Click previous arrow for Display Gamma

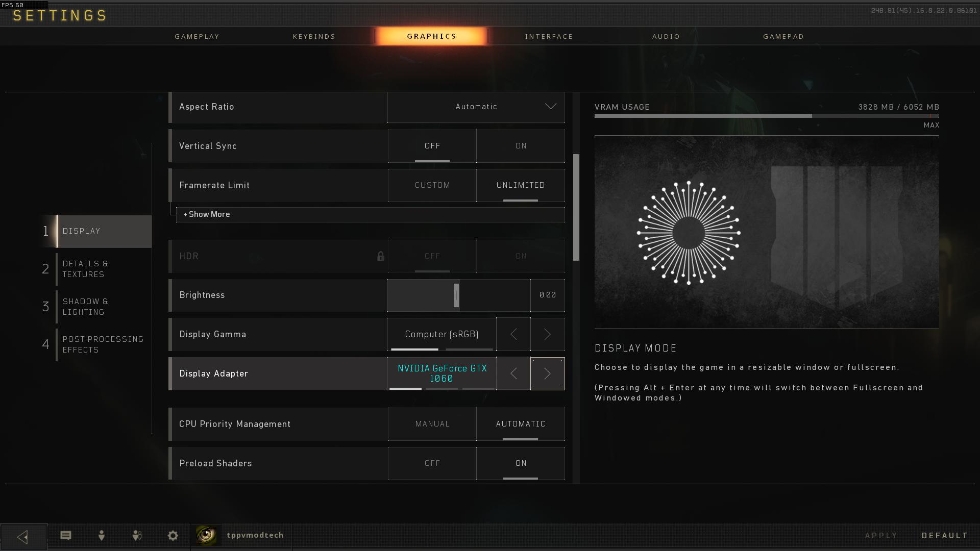(x=513, y=335)
